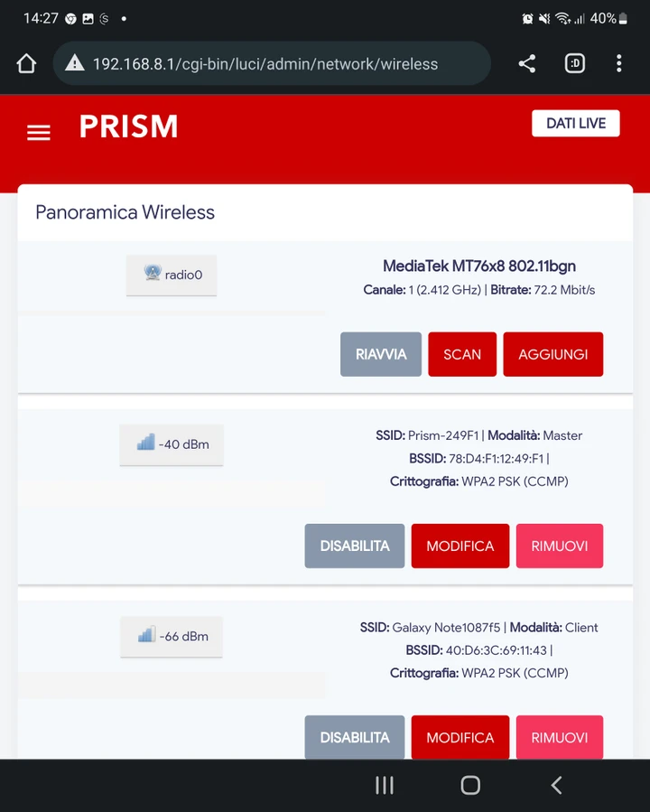Remove the Galaxy Note1087f5 network
The height and width of the screenshot is (812, 650).
point(560,737)
